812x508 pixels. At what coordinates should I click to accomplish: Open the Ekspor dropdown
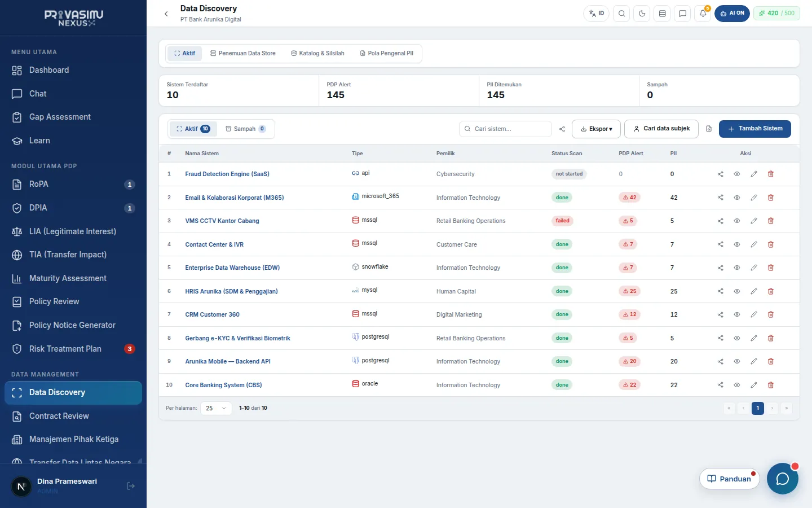(596, 129)
